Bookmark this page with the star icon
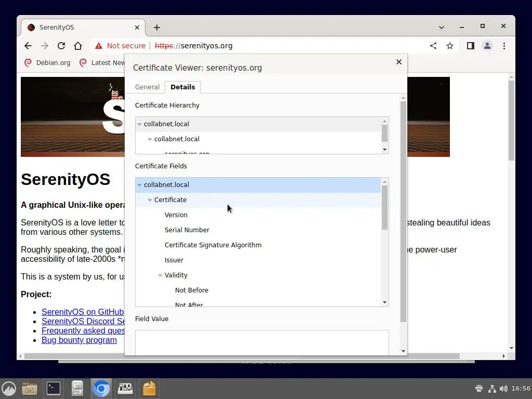532x399 pixels. 450,46
